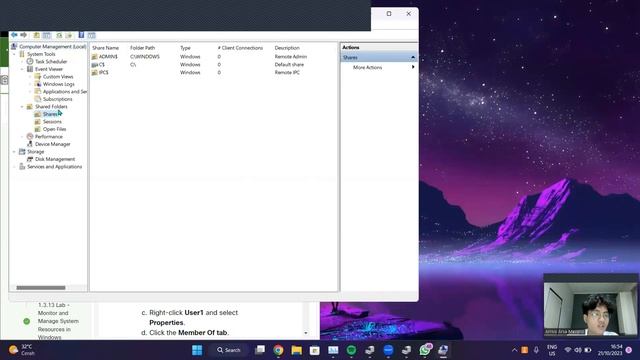This screenshot has height=360, width=640.
Task: Open Task Scheduler in the tree
Action: [51, 62]
